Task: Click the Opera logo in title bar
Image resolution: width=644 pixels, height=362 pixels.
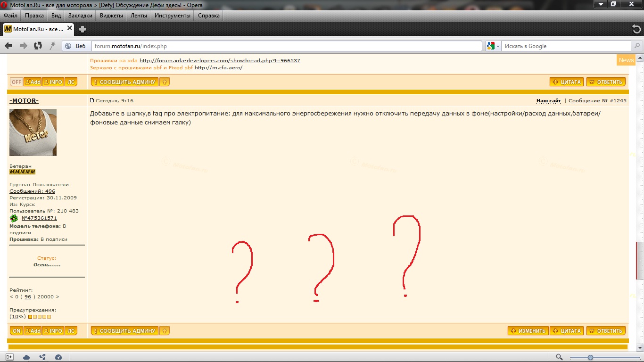Action: pos(5,5)
